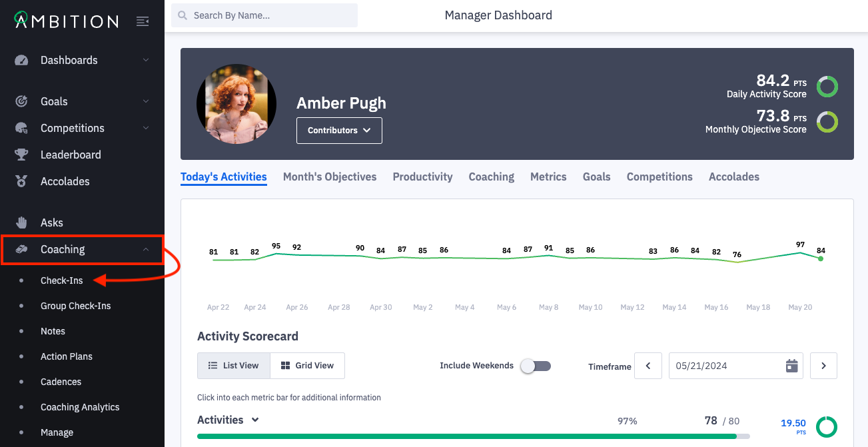Viewport: 868px width, 447px height.
Task: Go to previous timeframe date
Action: pyautogui.click(x=648, y=366)
